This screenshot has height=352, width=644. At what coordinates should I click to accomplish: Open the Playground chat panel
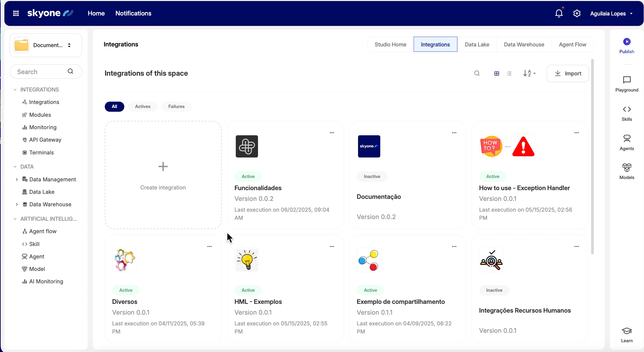tap(626, 80)
